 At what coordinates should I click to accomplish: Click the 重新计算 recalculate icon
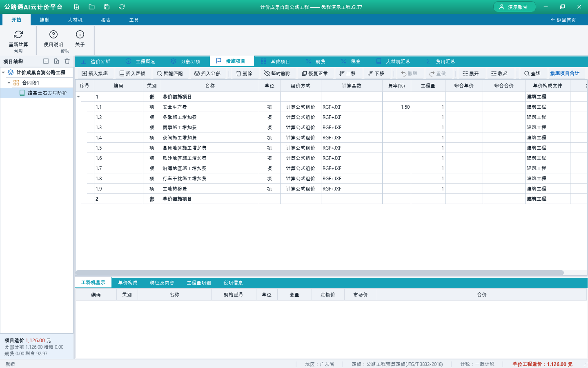coord(18,34)
